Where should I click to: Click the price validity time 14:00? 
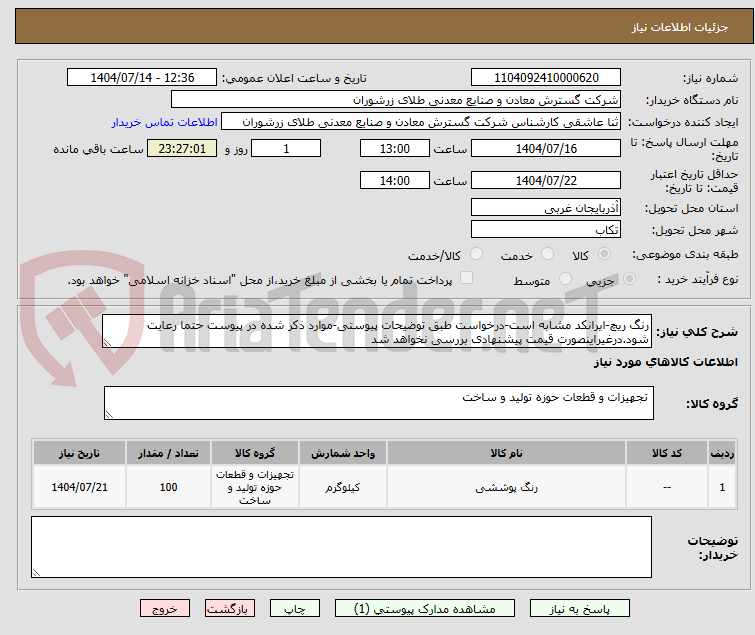(x=395, y=181)
